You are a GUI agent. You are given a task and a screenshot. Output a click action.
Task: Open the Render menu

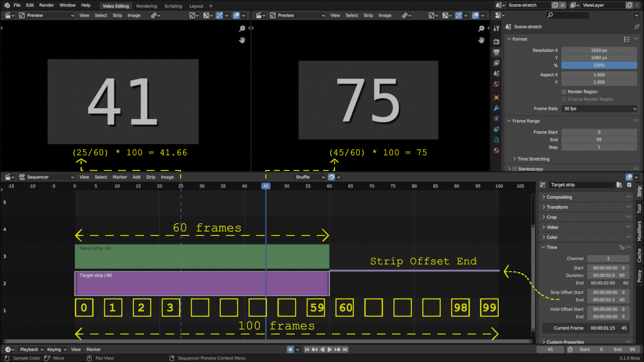(47, 5)
